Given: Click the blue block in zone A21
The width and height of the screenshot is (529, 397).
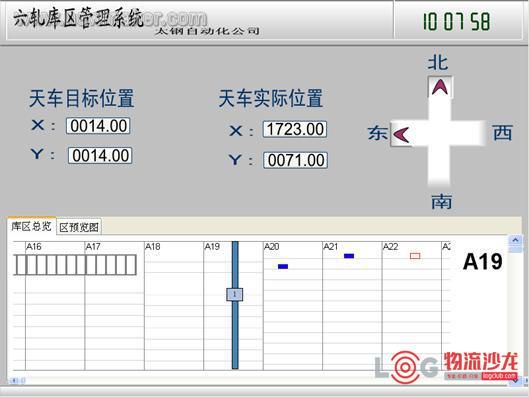Looking at the screenshot, I should click(x=349, y=256).
